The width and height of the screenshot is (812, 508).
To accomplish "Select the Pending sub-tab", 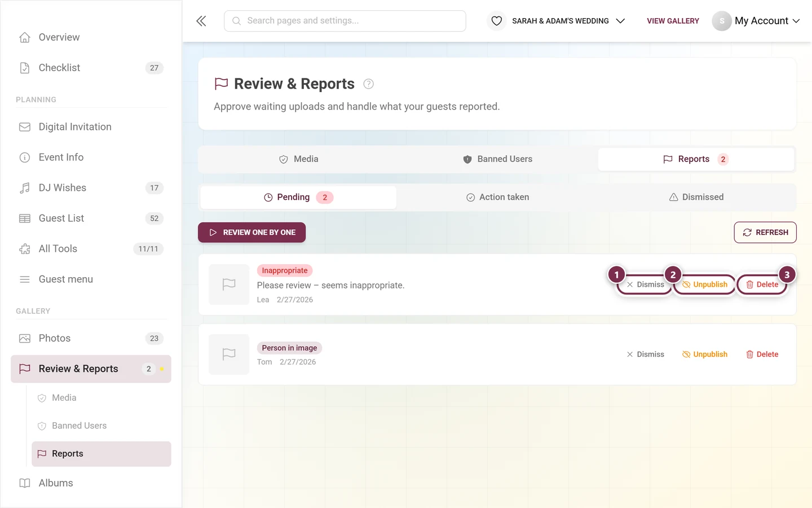I will (298, 198).
